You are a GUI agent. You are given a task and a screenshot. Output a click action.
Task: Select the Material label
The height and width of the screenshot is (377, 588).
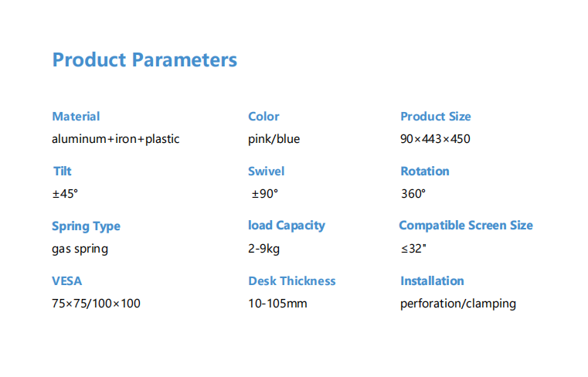tap(76, 117)
